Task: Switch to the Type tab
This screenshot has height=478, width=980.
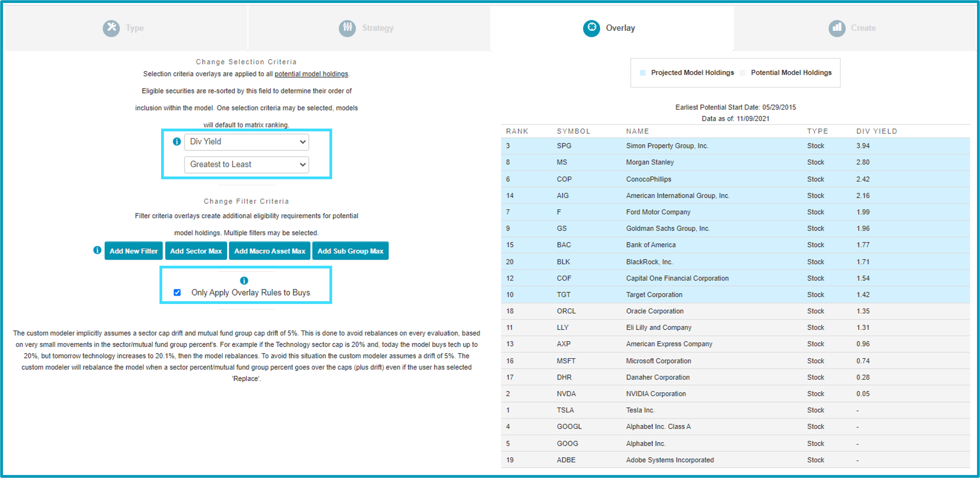Action: [126, 28]
